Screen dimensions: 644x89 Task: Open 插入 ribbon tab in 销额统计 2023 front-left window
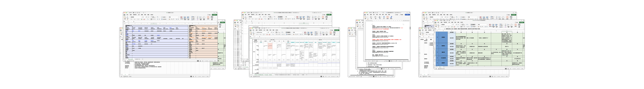128,15
